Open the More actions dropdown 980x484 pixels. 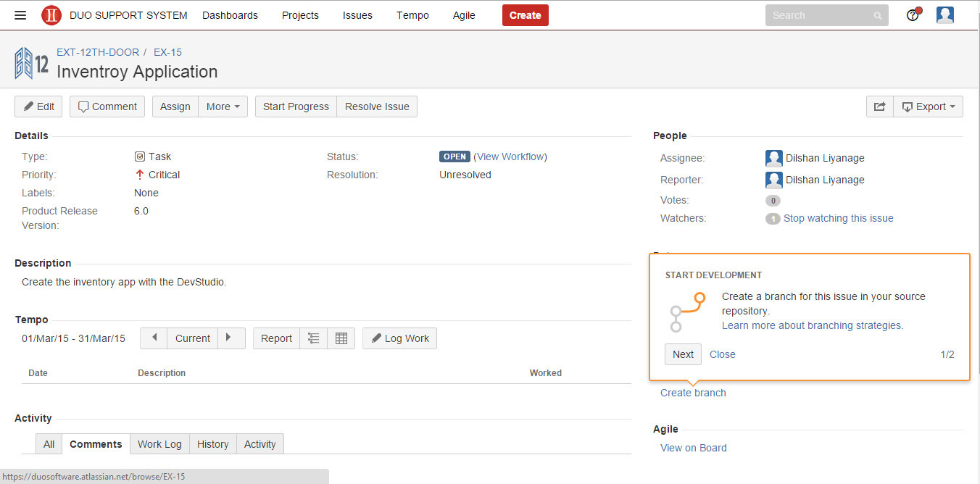tap(223, 107)
